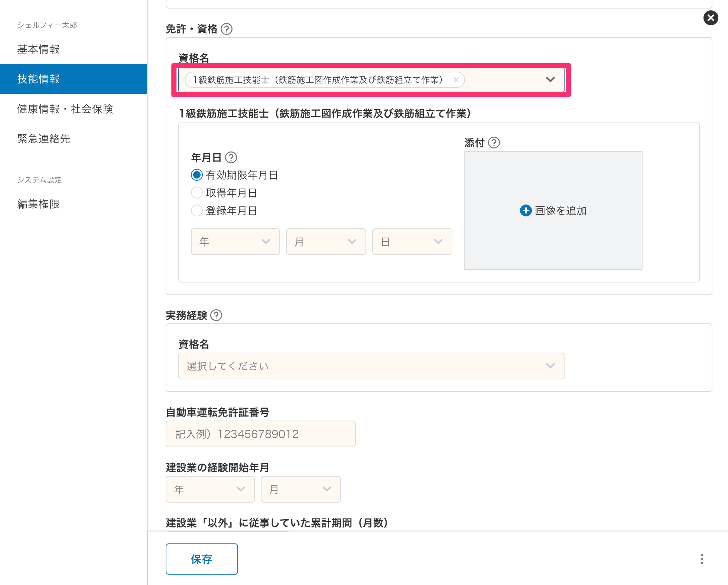Open the 日 day dropdown

412,242
